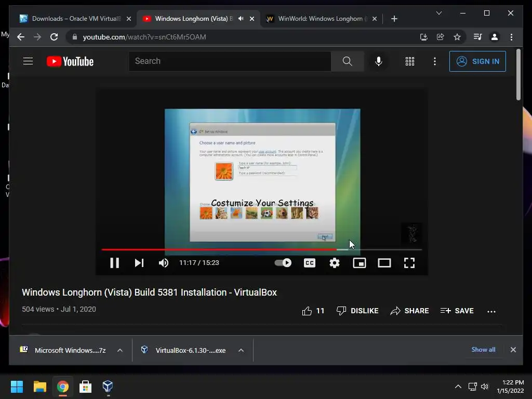Like the video thumbs up

[x=313, y=311]
